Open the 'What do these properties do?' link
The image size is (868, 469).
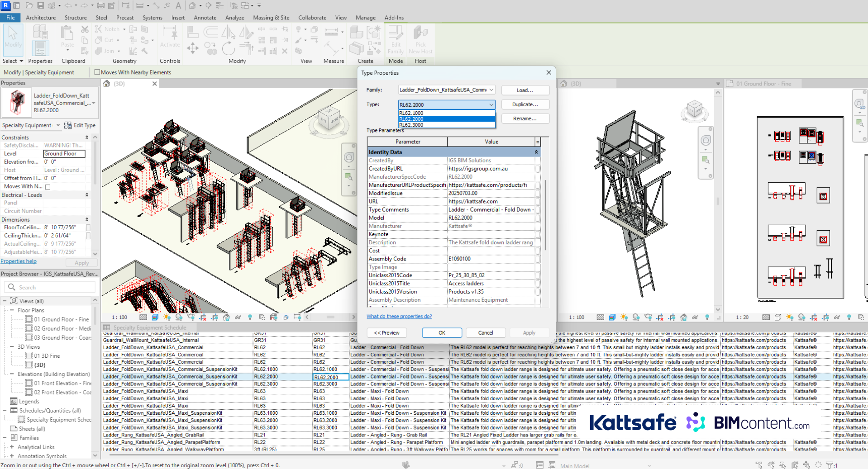click(399, 317)
